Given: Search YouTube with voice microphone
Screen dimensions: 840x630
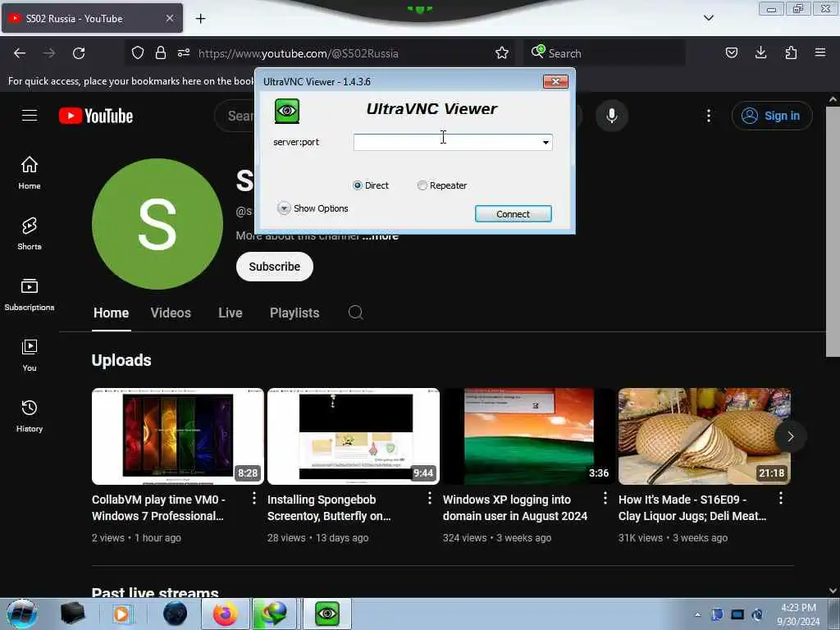Looking at the screenshot, I should click(612, 116).
